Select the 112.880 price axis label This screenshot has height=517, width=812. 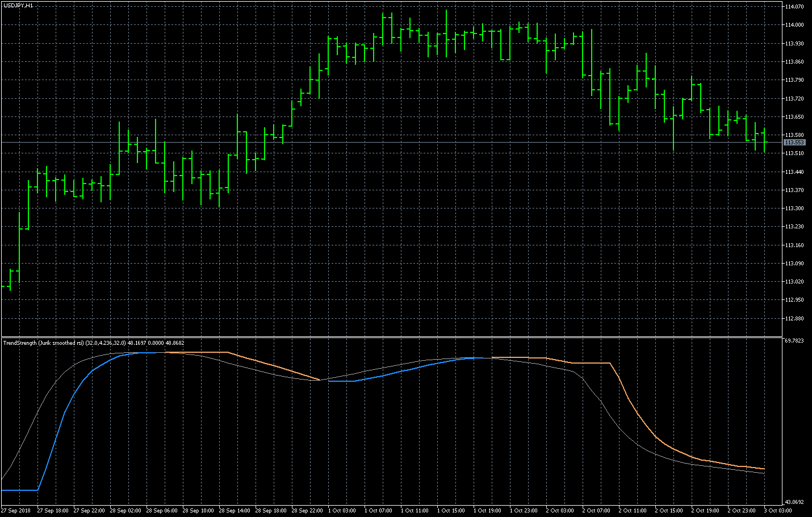794,319
